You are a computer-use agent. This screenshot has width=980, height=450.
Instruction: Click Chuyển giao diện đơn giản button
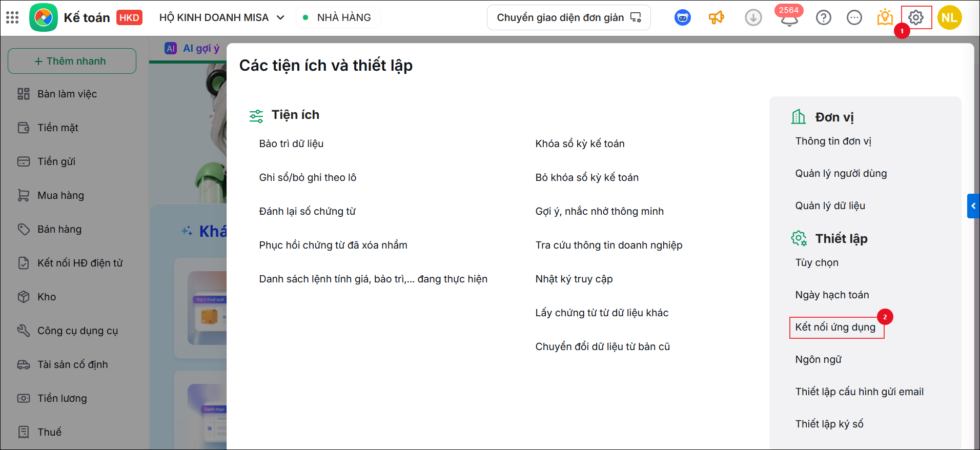coord(569,17)
